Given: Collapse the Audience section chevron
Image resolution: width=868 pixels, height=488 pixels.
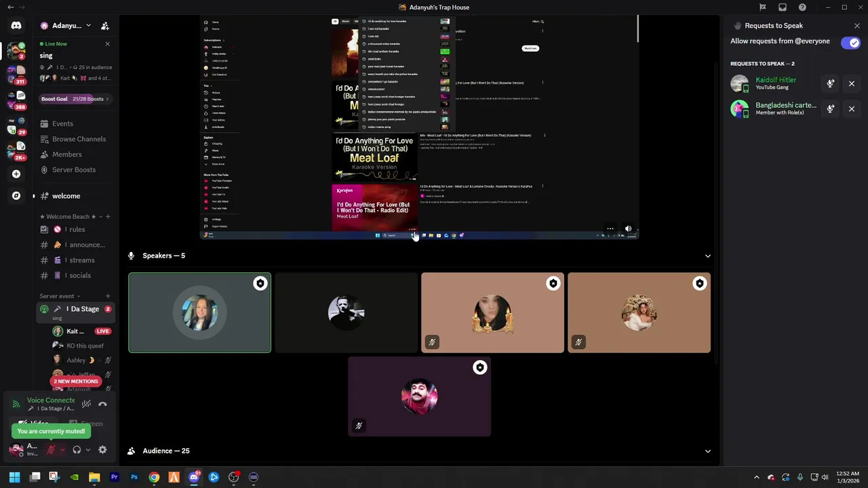Looking at the screenshot, I should [708, 451].
